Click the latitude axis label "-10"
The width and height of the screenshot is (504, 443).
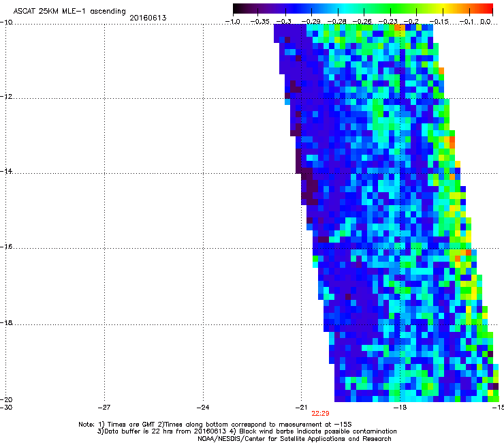tap(6, 22)
